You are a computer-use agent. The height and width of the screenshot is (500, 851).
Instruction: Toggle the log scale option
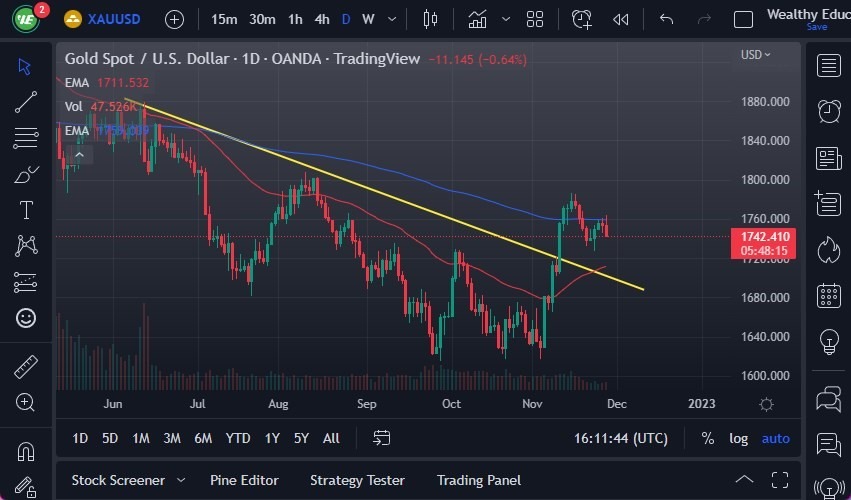click(x=738, y=438)
